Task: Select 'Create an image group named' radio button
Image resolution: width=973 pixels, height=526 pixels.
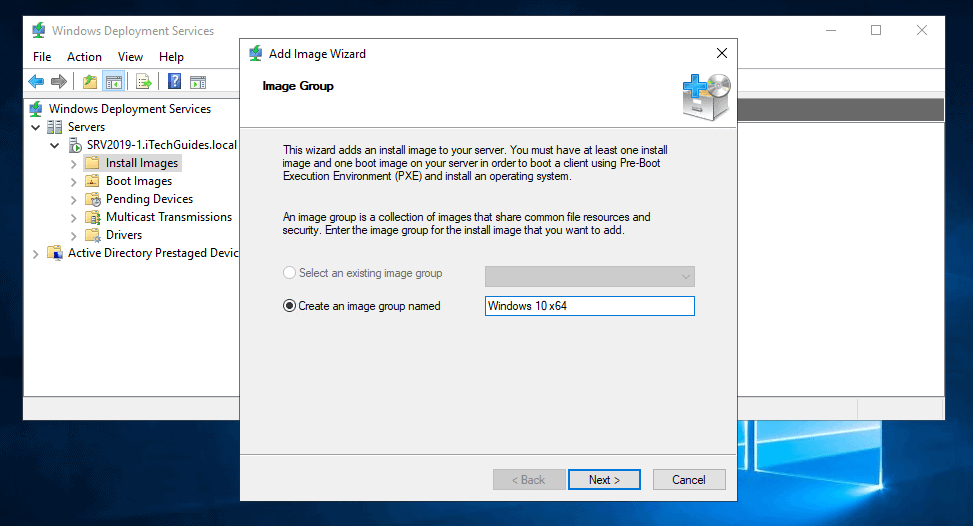Action: click(x=290, y=306)
